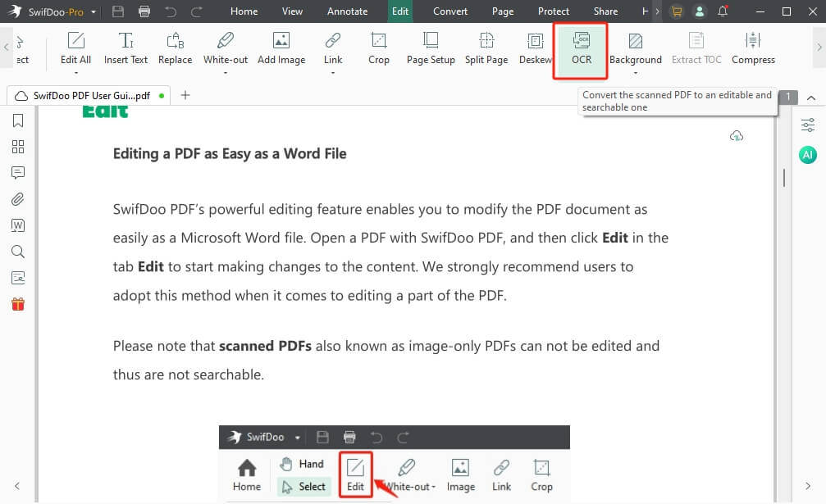Open the Attachments paperclip panel
Viewport: 826px width, 504px height.
[18, 199]
